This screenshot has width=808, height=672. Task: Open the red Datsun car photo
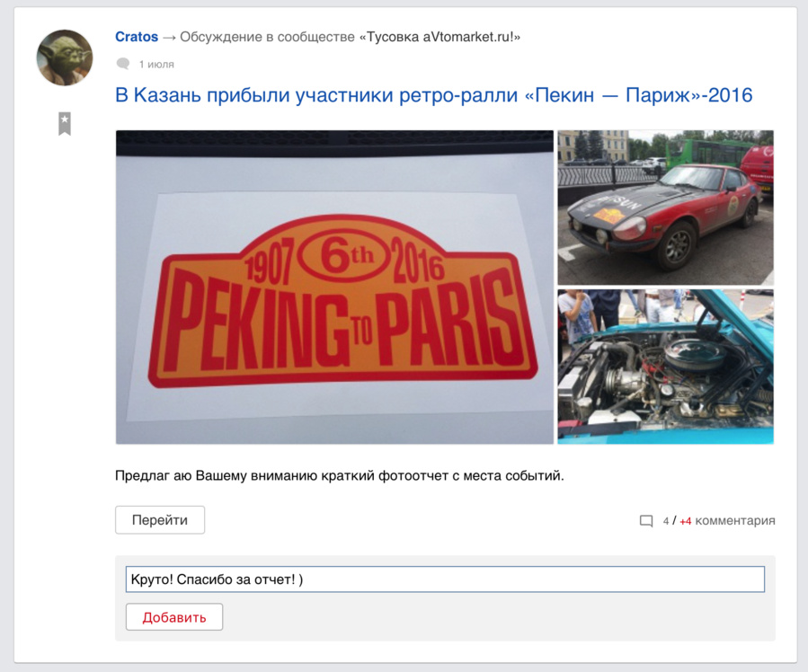[665, 208]
